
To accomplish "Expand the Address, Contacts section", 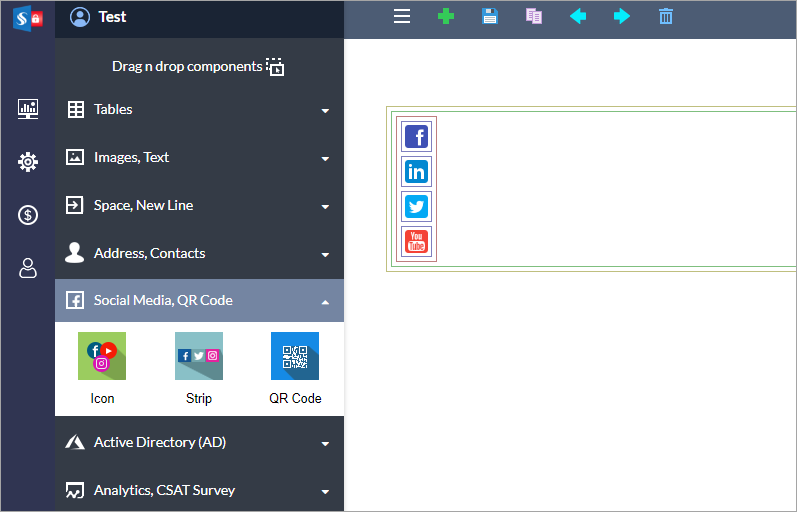I will [199, 253].
